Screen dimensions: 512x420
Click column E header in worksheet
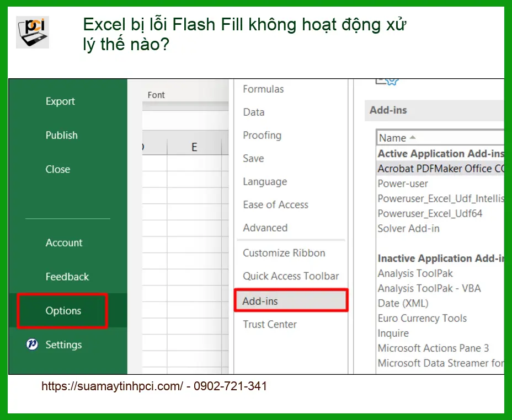click(x=194, y=147)
